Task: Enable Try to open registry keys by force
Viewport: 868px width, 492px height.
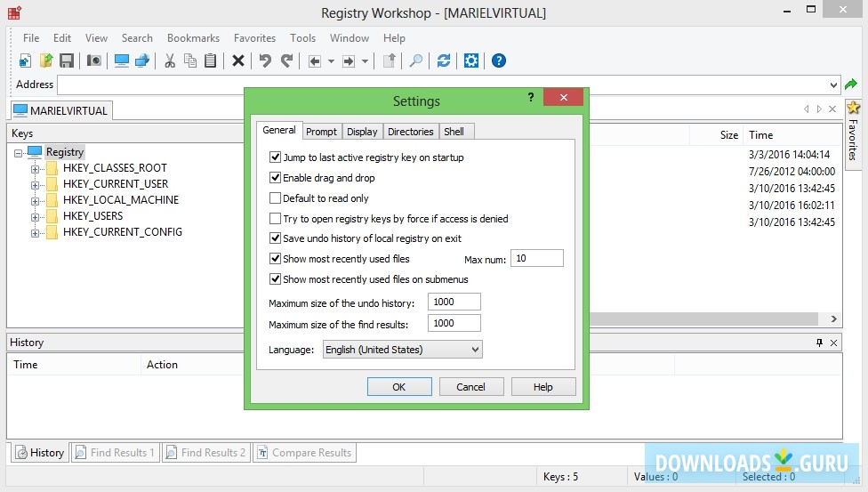Action: tap(275, 218)
